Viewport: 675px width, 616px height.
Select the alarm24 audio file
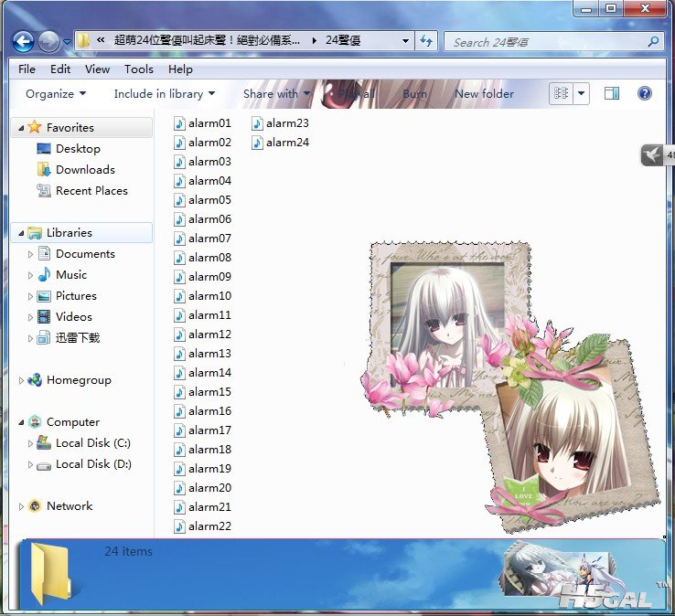[287, 142]
